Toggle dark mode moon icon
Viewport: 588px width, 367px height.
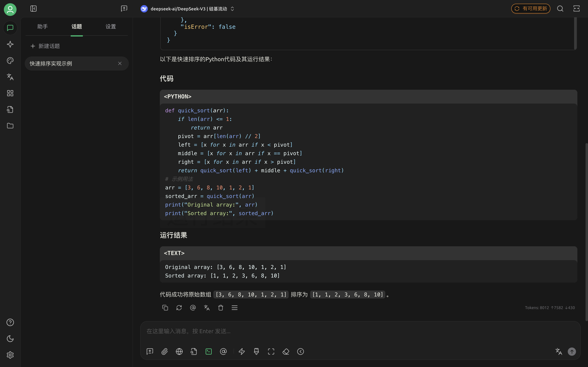pyautogui.click(x=10, y=339)
